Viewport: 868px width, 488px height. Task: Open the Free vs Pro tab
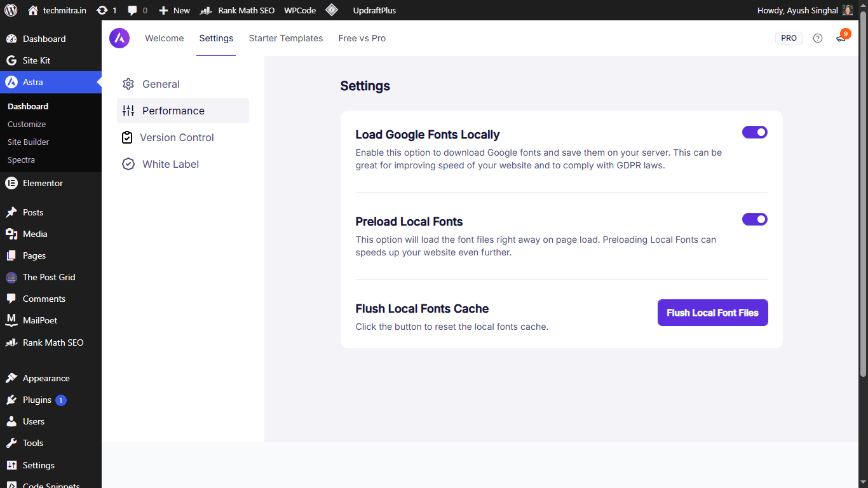[362, 38]
